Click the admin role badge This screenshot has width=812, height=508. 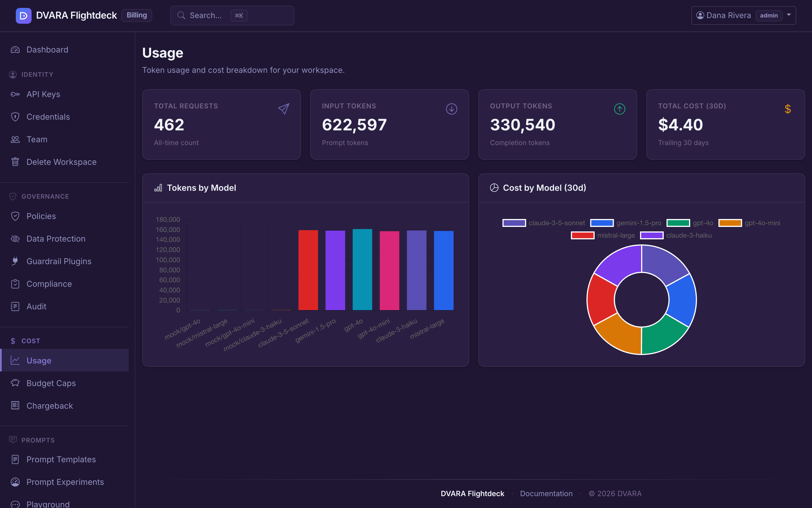(x=769, y=16)
